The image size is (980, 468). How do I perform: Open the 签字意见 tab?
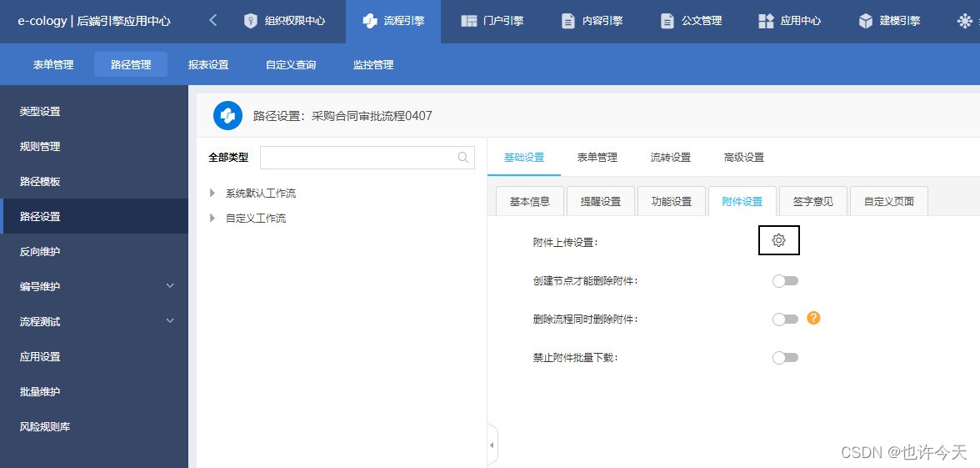tap(813, 202)
